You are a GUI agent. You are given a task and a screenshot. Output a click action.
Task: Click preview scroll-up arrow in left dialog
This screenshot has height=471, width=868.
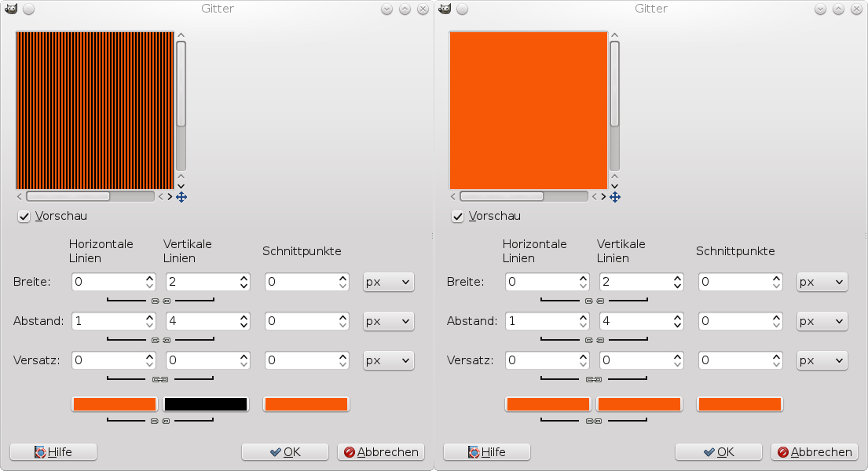181,35
